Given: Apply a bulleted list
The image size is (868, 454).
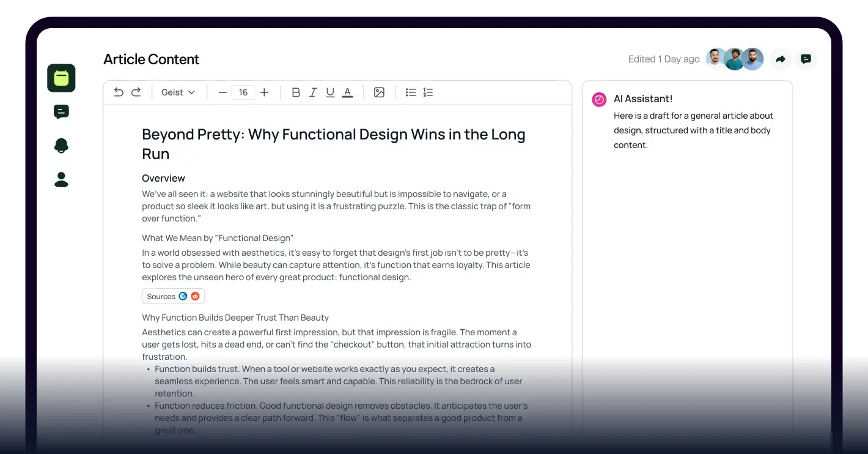Looking at the screenshot, I should point(410,92).
